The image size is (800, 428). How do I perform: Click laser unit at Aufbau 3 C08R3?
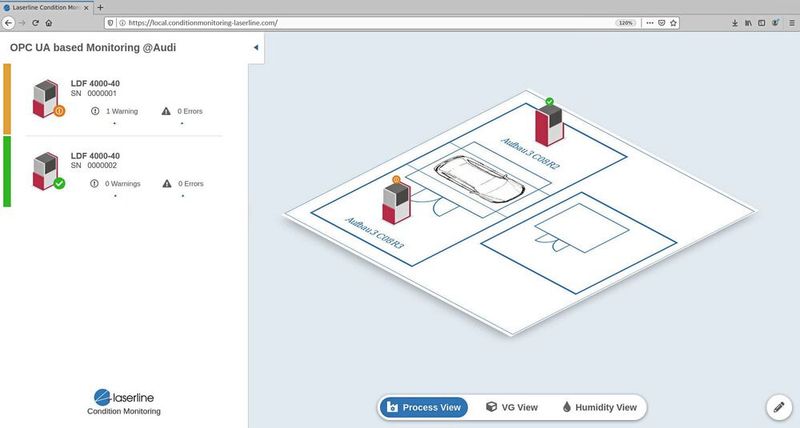[396, 201]
